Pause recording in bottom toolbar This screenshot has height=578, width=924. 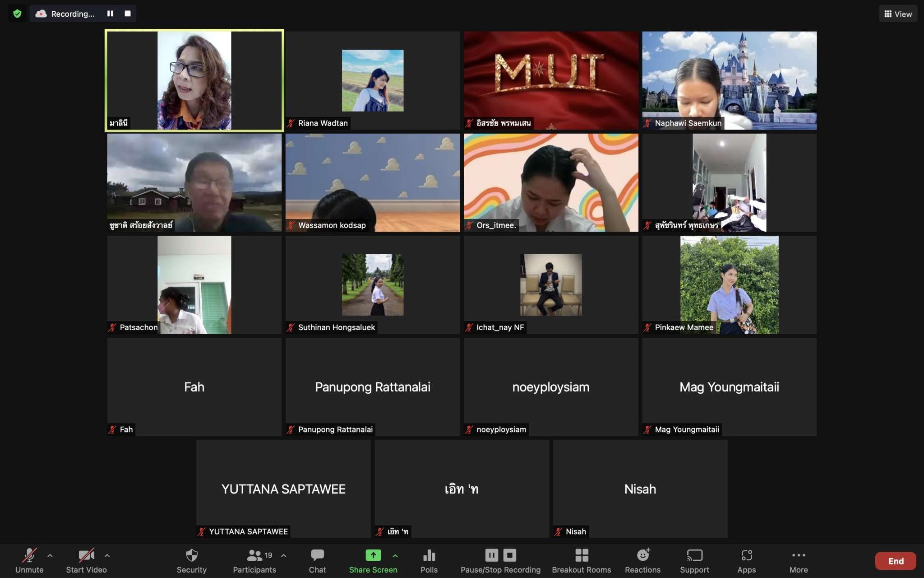coord(491,555)
